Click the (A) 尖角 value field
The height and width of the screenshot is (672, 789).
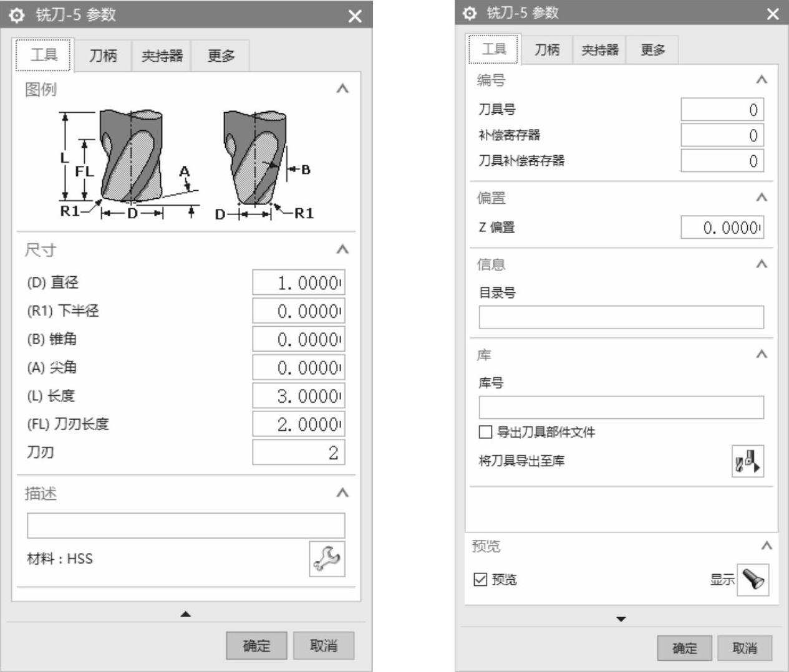point(299,368)
